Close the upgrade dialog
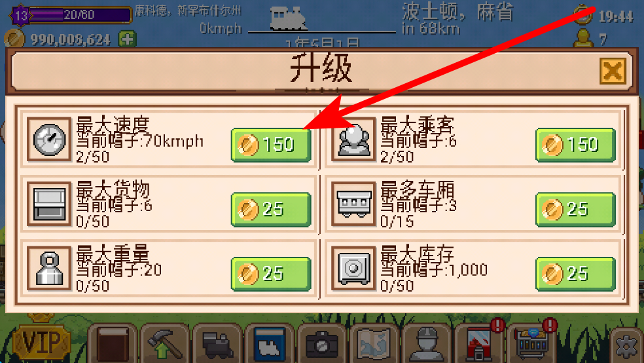Screen dimensions: 644x363 [x=613, y=71]
